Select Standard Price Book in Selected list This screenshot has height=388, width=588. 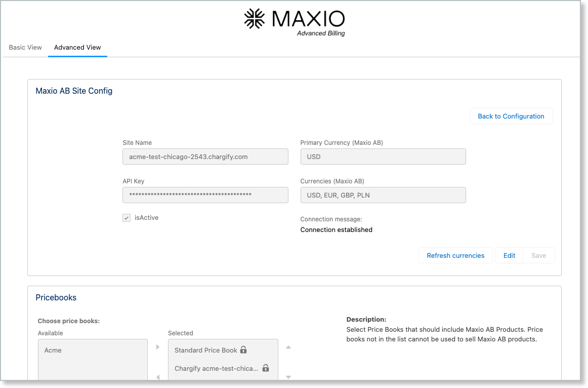click(x=206, y=350)
